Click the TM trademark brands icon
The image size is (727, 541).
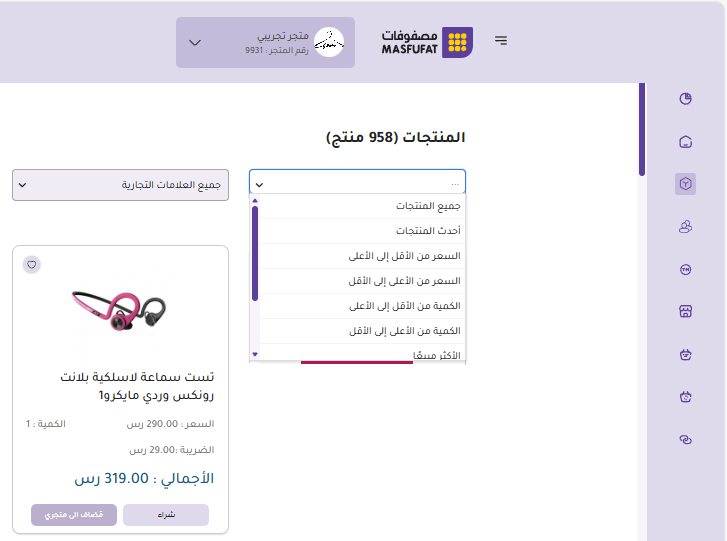(x=685, y=269)
